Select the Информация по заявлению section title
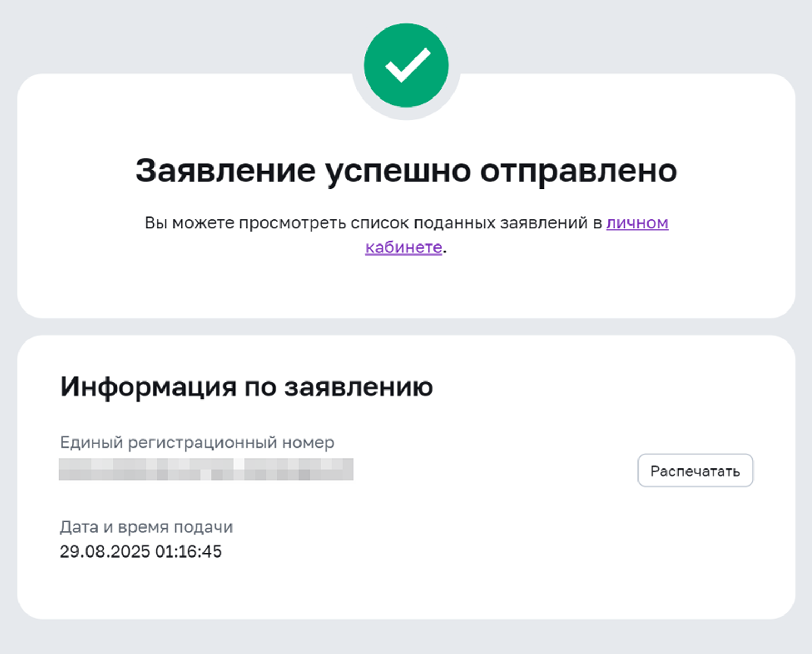Screen dimensions: 812x654 (x=247, y=386)
